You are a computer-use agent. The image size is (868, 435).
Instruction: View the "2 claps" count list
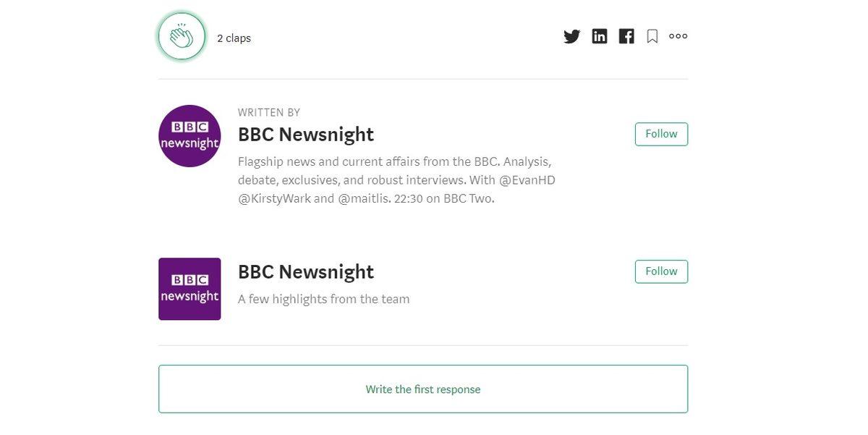[x=234, y=38]
